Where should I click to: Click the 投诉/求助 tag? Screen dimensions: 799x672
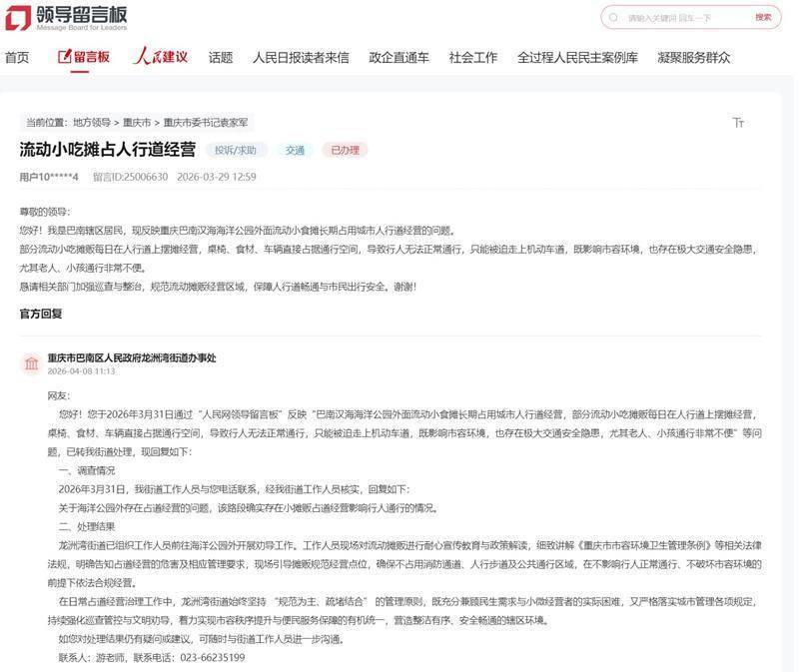tap(237, 150)
